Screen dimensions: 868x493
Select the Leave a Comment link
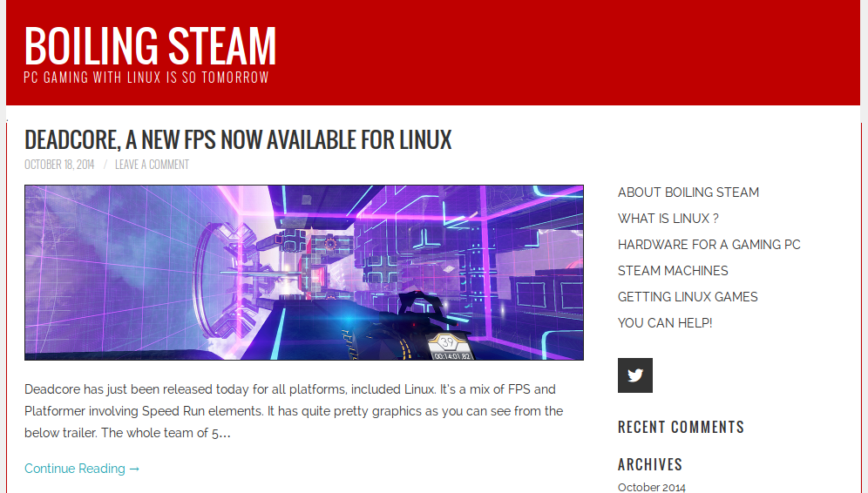point(152,165)
